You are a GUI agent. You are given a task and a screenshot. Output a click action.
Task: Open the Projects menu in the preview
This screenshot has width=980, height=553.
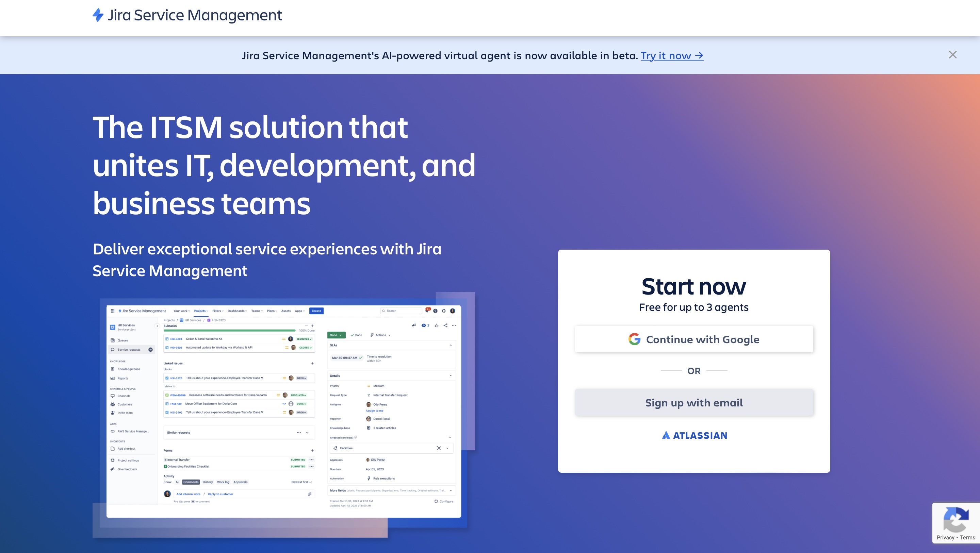[x=201, y=311]
